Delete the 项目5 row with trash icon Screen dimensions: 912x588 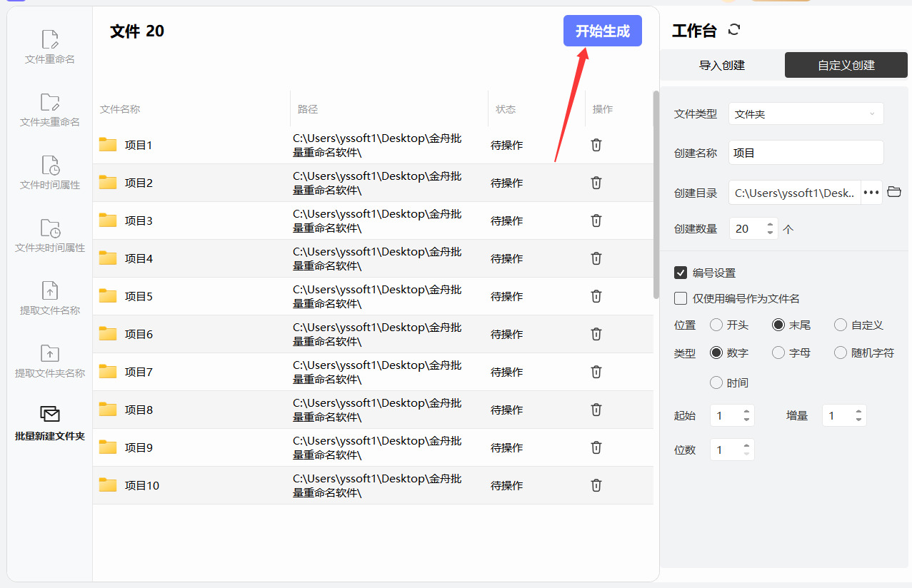596,296
